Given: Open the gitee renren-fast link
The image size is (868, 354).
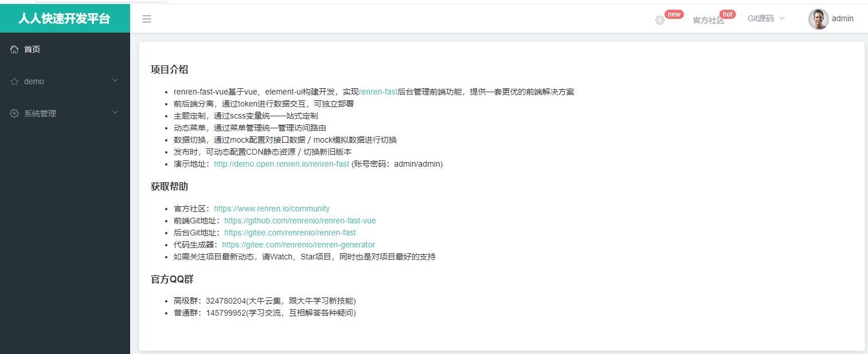Looking at the screenshot, I should coord(290,233).
